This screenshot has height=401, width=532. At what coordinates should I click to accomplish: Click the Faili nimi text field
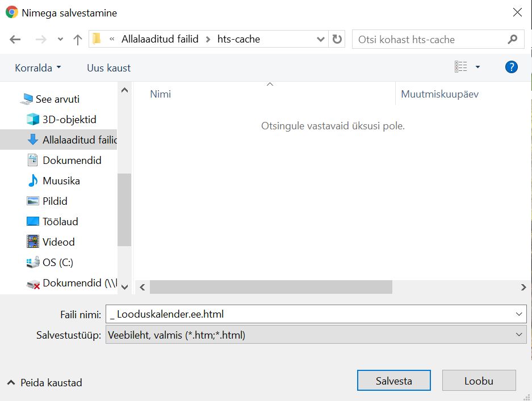coord(309,314)
